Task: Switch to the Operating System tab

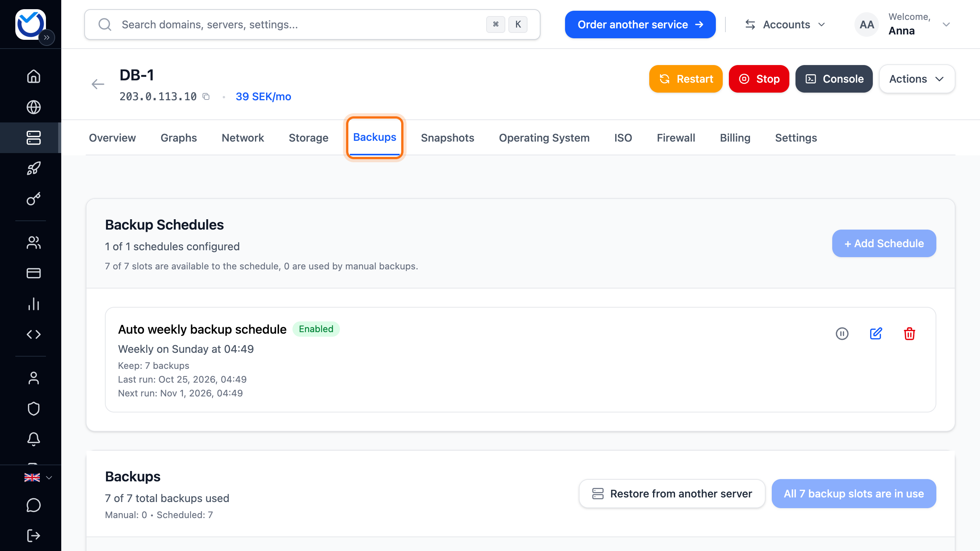Action: (544, 138)
